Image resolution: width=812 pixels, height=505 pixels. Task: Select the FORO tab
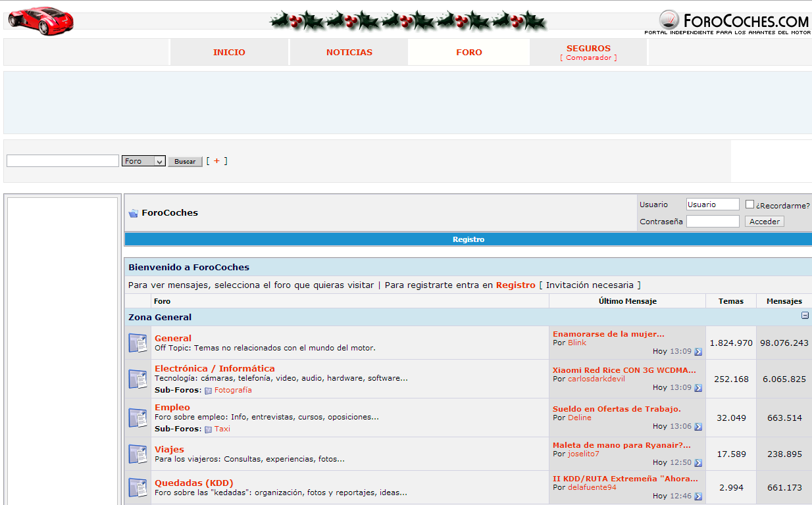coord(469,53)
